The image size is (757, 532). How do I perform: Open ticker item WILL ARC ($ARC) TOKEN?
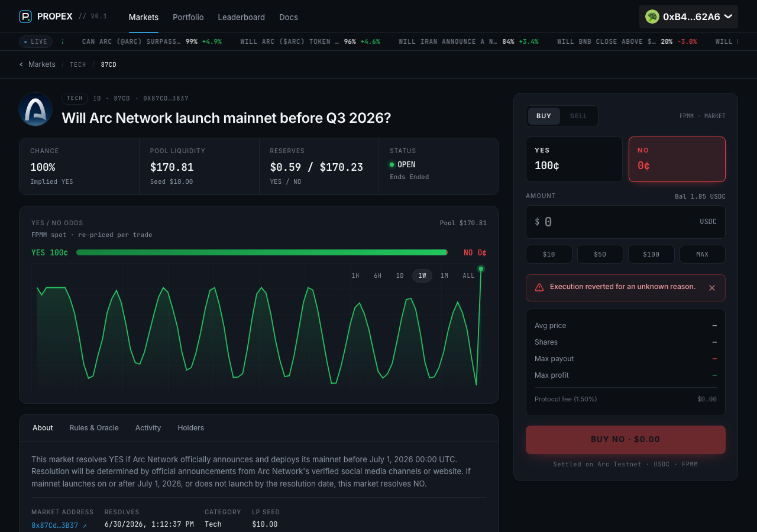(310, 42)
